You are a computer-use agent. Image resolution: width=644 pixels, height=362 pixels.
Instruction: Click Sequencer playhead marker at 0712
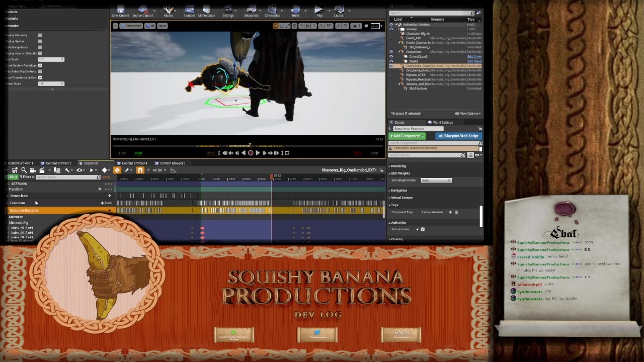(x=272, y=176)
